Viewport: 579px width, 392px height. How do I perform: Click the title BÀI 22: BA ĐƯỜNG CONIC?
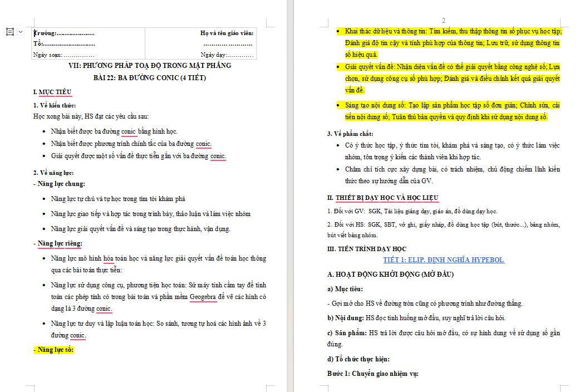coord(150,77)
